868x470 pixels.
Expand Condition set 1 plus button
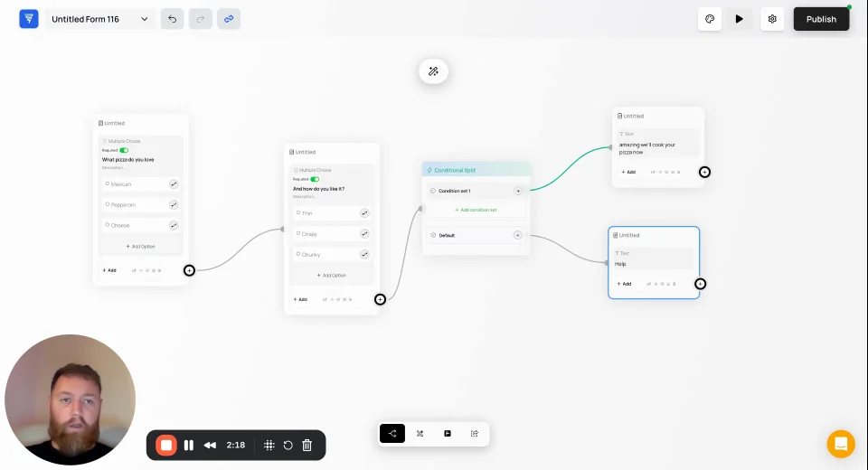[x=518, y=191]
